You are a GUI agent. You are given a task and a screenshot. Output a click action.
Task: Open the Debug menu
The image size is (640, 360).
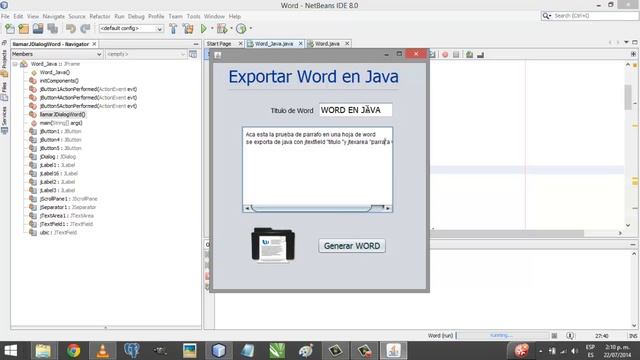click(136, 16)
